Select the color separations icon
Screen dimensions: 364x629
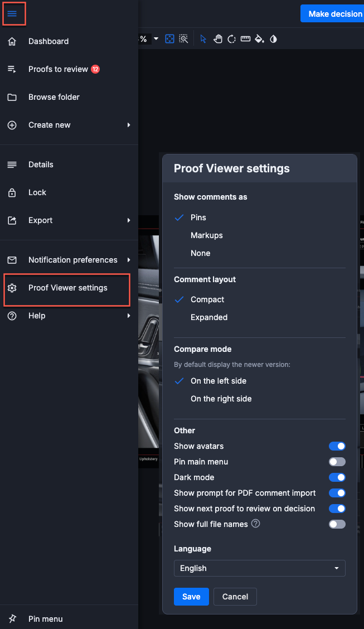pyautogui.click(x=259, y=39)
